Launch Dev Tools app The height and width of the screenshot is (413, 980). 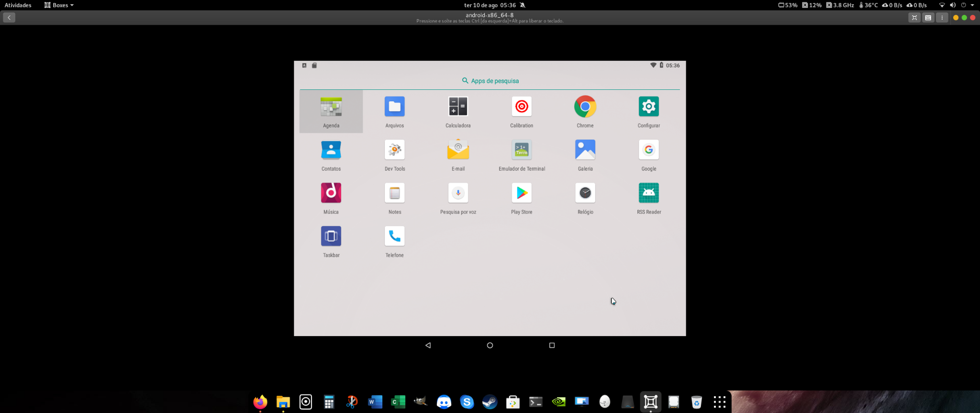tap(395, 155)
